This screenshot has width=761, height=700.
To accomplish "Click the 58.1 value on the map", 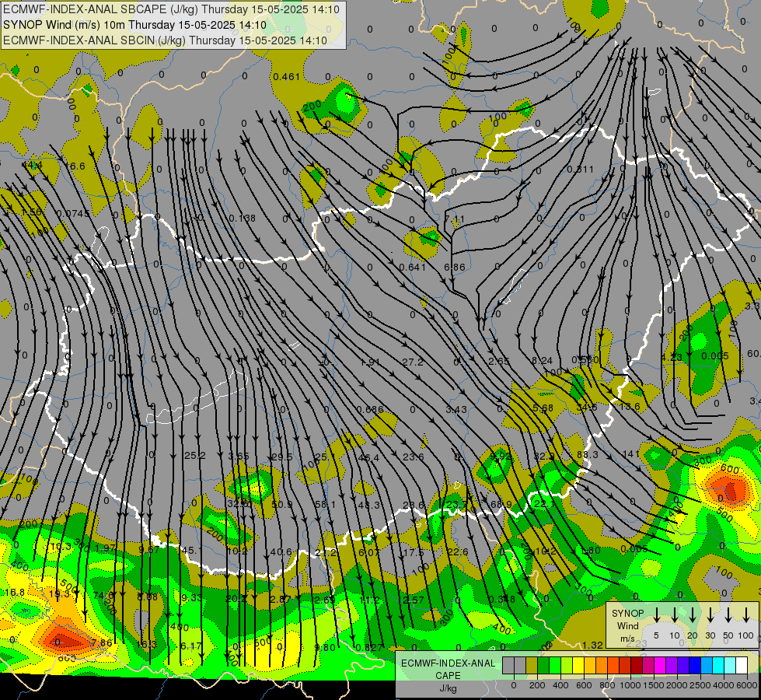I will pyautogui.click(x=325, y=505).
